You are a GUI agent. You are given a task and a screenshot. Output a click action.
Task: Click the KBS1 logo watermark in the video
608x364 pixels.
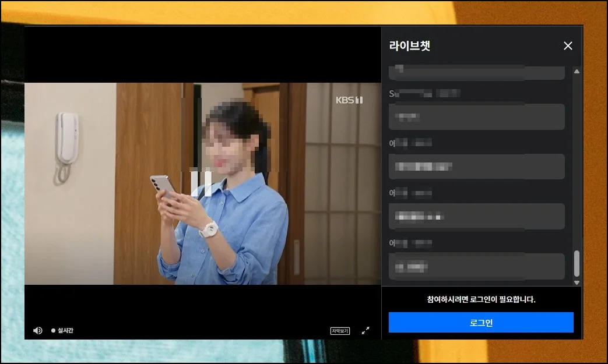349,100
